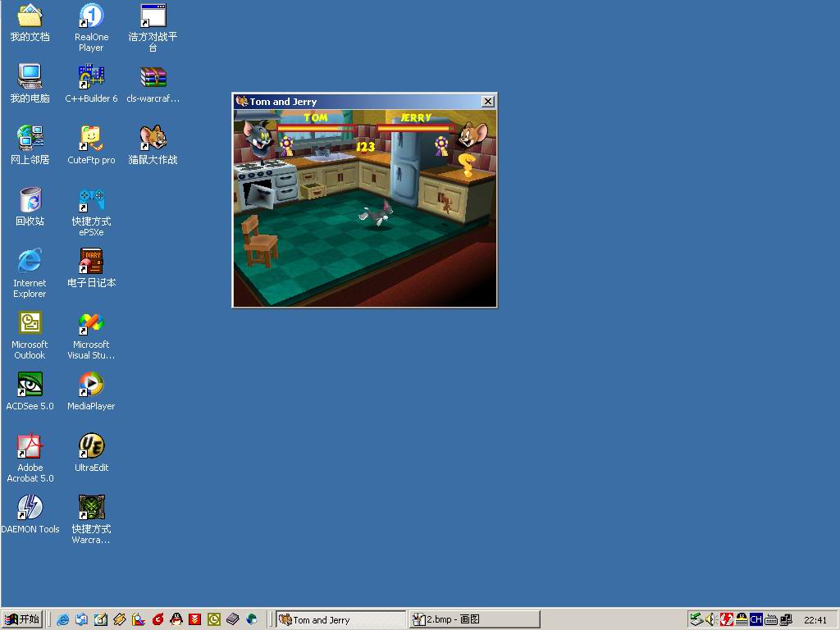Select the MediaPlayer desktop shortcut
Screen dimensions: 840x630
pyautogui.click(x=91, y=391)
